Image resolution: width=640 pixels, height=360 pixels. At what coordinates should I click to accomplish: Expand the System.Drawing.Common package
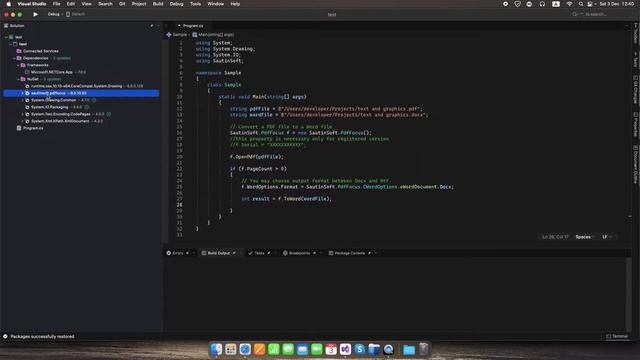[x=22, y=100]
